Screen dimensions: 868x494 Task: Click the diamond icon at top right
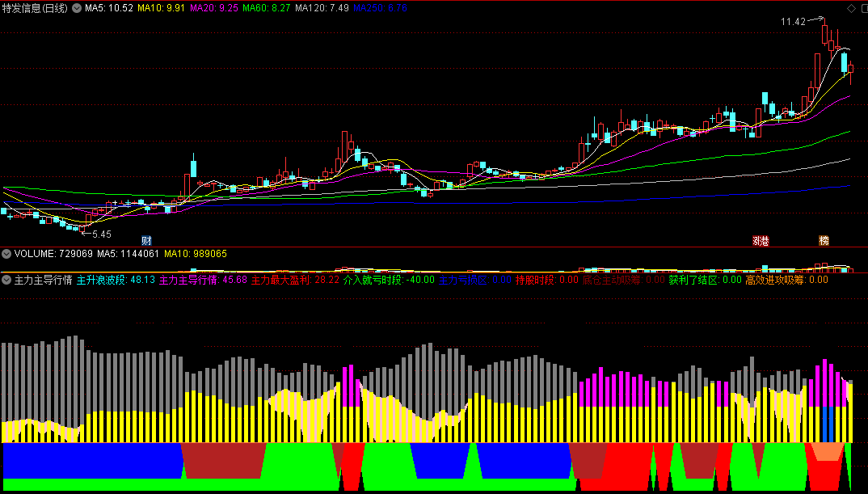(850, 8)
